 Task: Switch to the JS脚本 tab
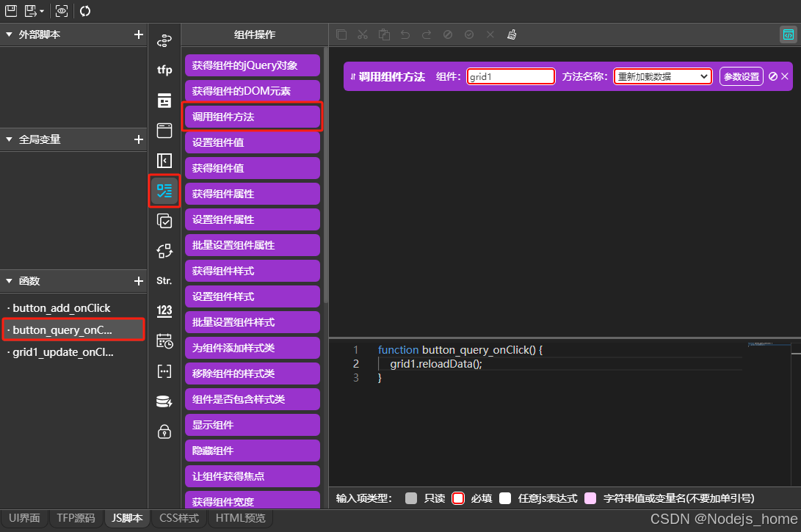coord(127,518)
